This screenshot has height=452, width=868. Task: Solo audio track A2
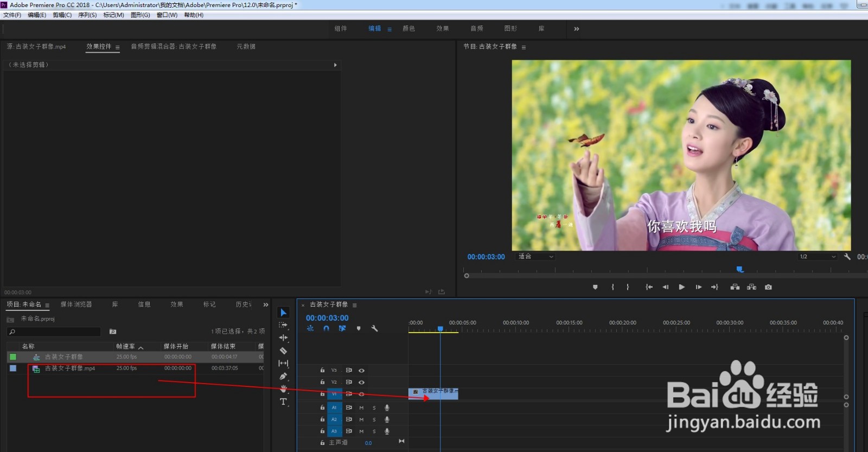[x=374, y=419]
